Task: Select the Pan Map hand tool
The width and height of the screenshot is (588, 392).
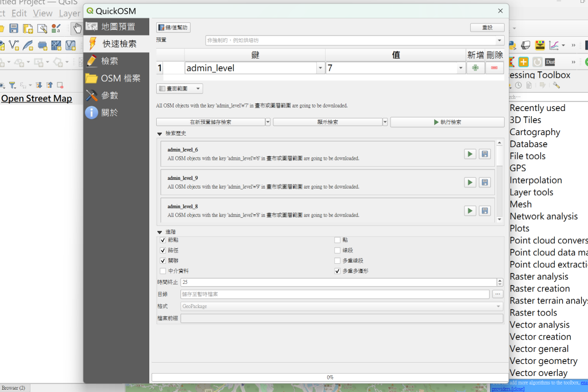Action: [x=78, y=28]
